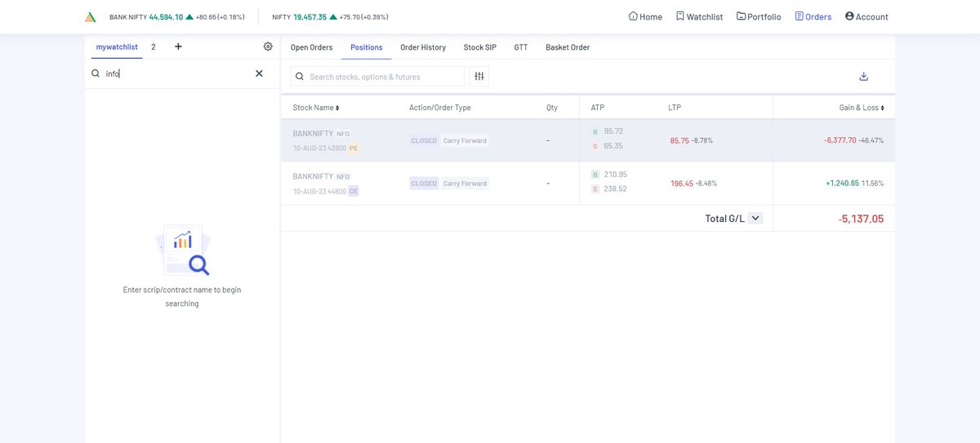
Task: Click the Search stocks, options & futures field
Action: pyautogui.click(x=377, y=77)
